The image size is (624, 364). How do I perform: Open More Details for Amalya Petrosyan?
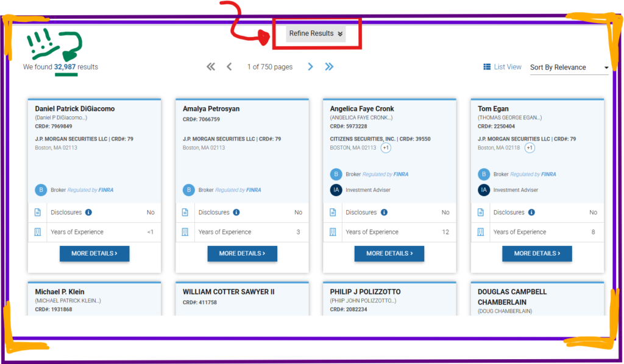242,254
